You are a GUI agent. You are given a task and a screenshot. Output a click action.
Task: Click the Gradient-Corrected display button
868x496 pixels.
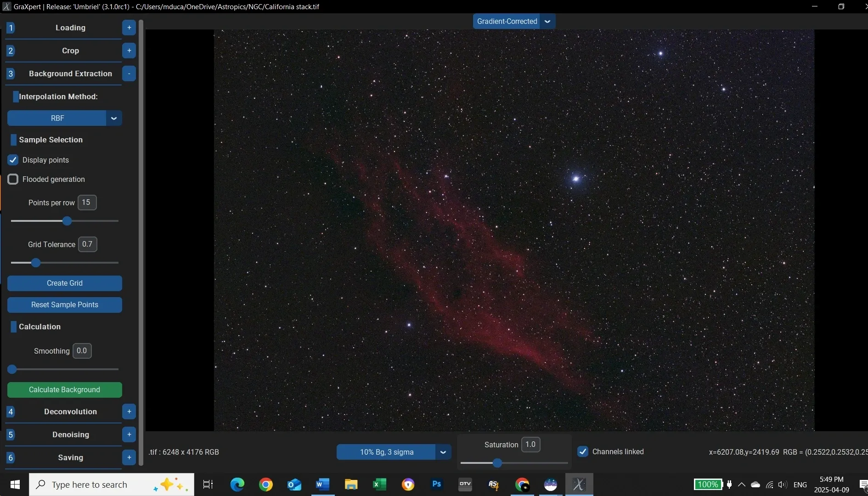click(507, 21)
